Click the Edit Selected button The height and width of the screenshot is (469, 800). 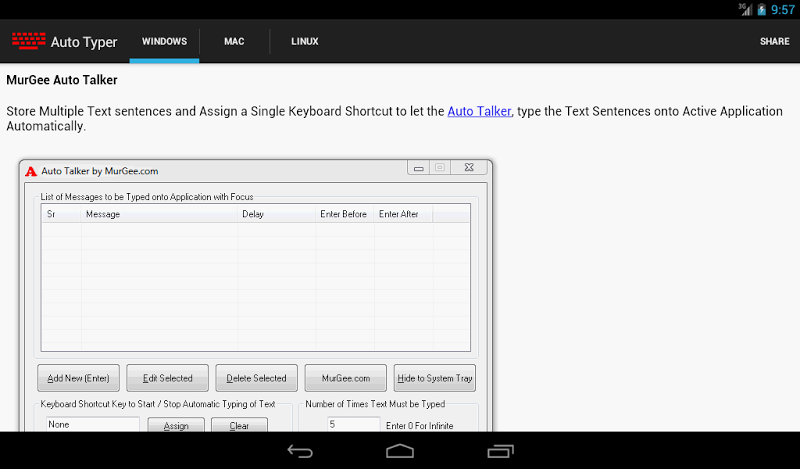(167, 378)
